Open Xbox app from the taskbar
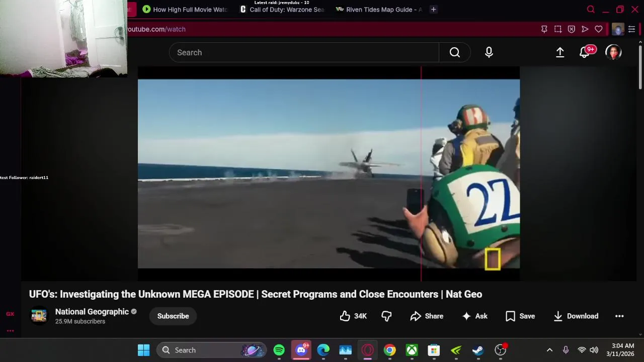 pos(412,350)
